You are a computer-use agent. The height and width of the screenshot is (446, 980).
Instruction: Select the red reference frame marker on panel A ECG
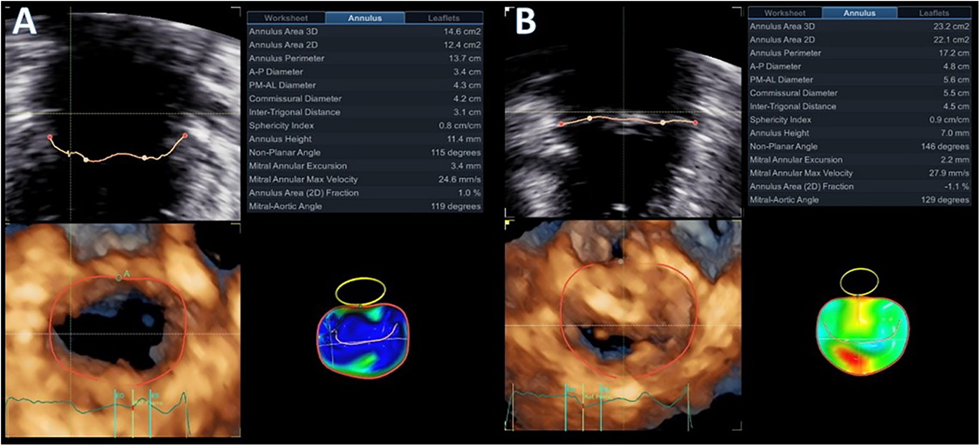[x=133, y=406]
